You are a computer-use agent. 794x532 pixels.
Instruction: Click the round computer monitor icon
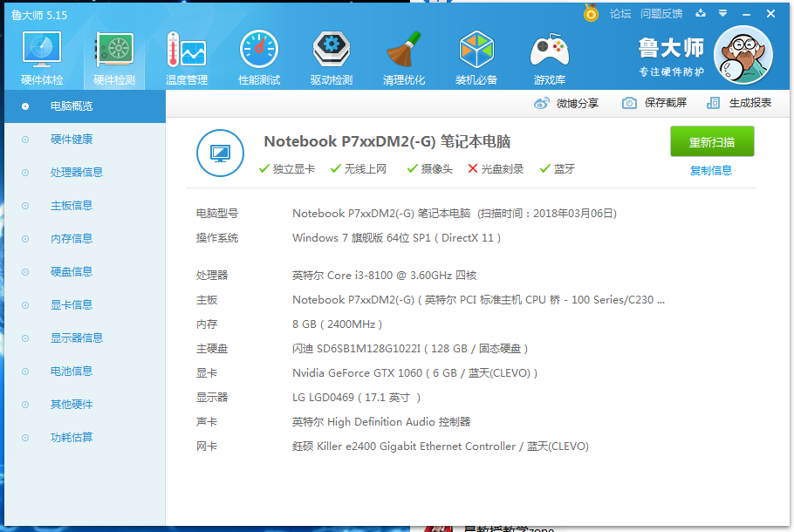point(220,153)
